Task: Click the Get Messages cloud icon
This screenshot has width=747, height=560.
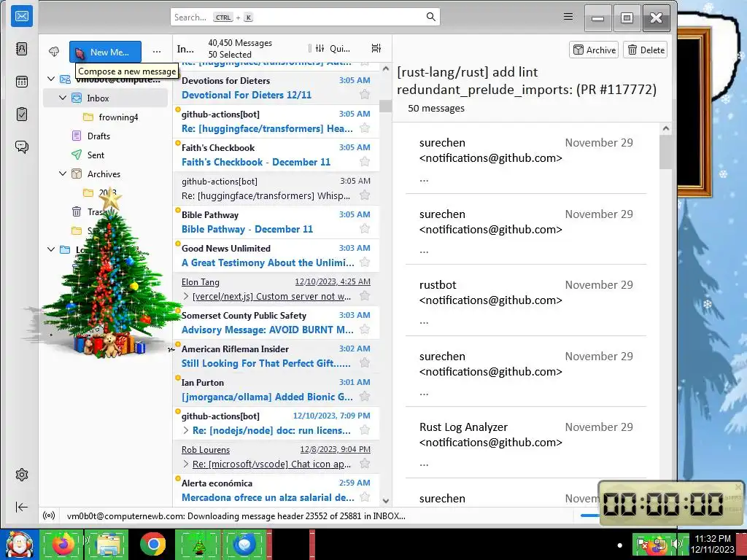Action: (x=54, y=52)
